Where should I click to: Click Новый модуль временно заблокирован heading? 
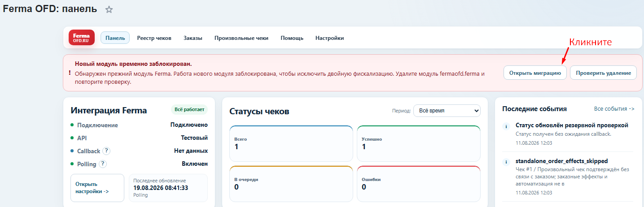133,64
